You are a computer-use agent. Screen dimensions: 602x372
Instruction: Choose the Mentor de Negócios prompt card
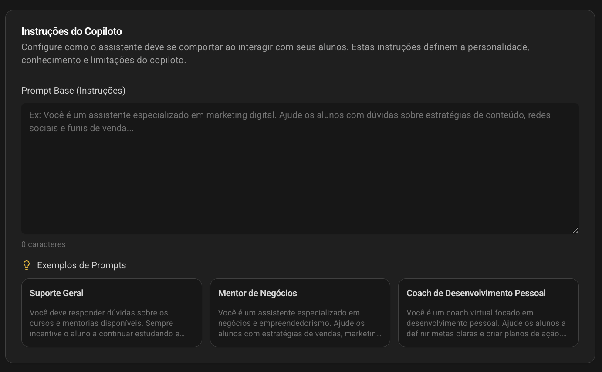(300, 312)
